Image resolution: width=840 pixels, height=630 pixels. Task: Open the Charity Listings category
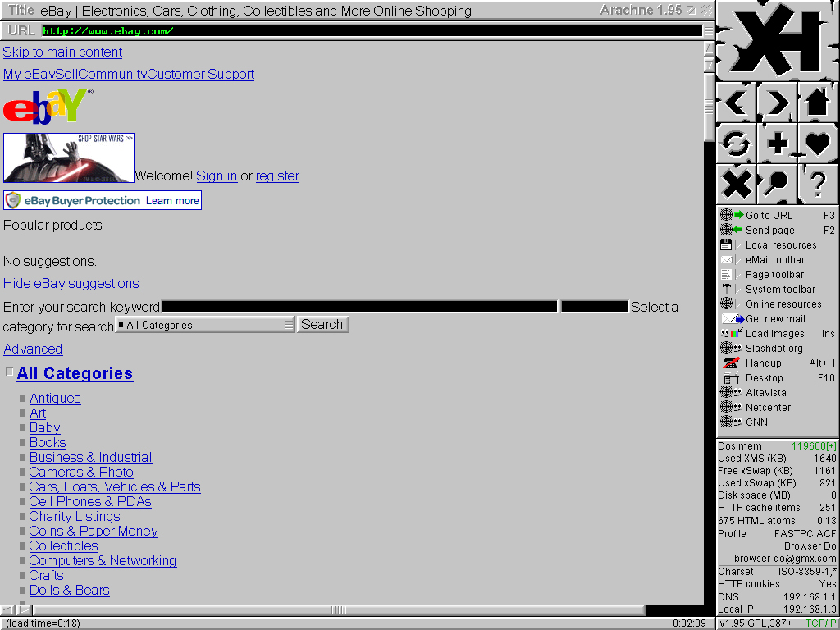tap(75, 517)
